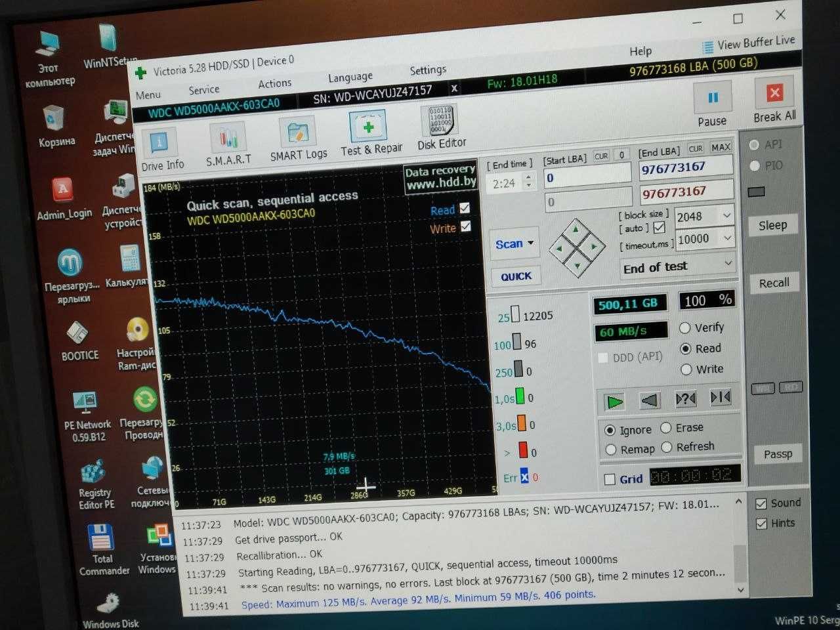The image size is (840, 630).
Task: Select the Remap radio button
Action: coord(610,450)
